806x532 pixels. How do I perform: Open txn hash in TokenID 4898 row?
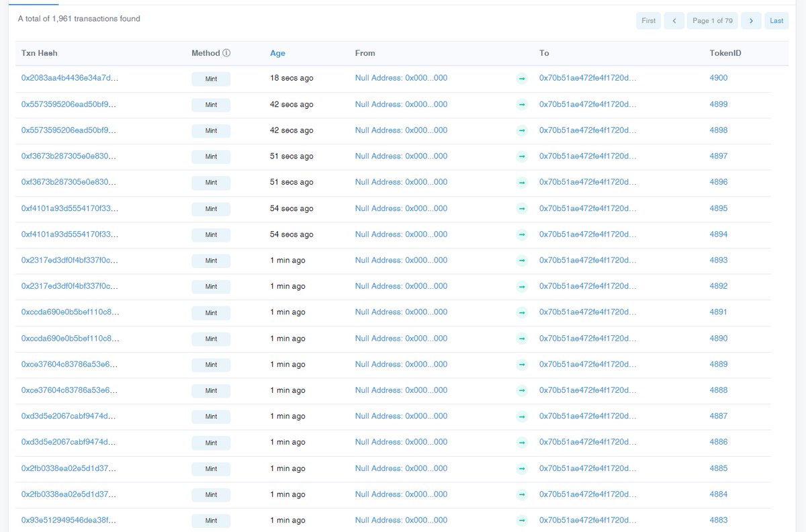point(70,130)
